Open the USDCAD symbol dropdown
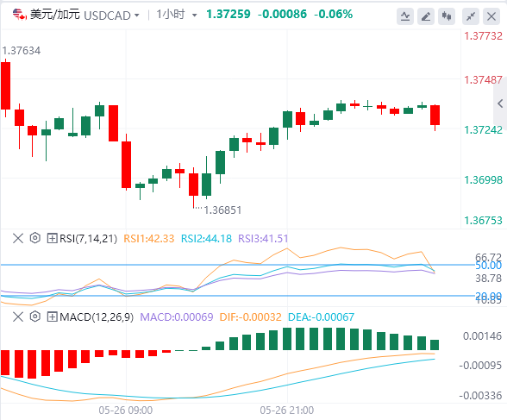Screen dimensions: 507x420 [111, 16]
